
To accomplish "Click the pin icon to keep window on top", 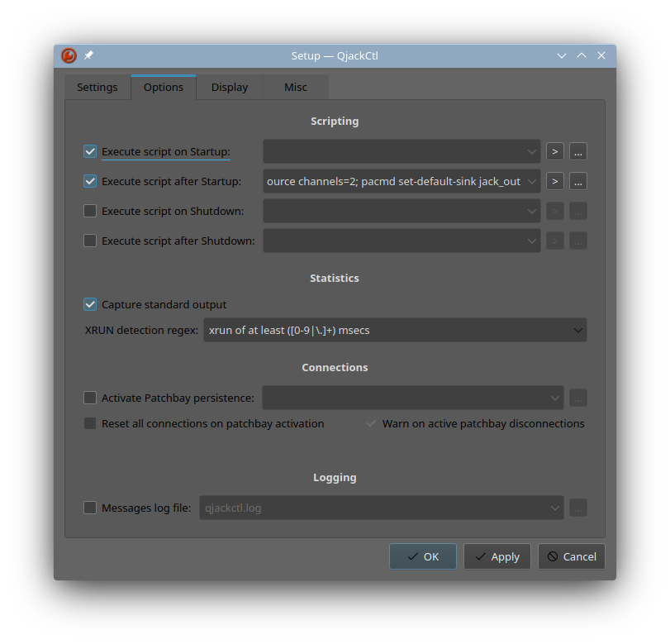I will [88, 55].
